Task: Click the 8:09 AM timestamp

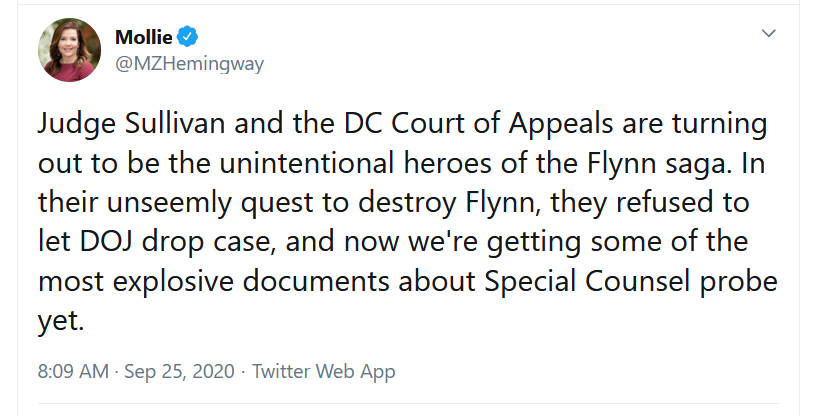Action: pyautogui.click(x=73, y=371)
